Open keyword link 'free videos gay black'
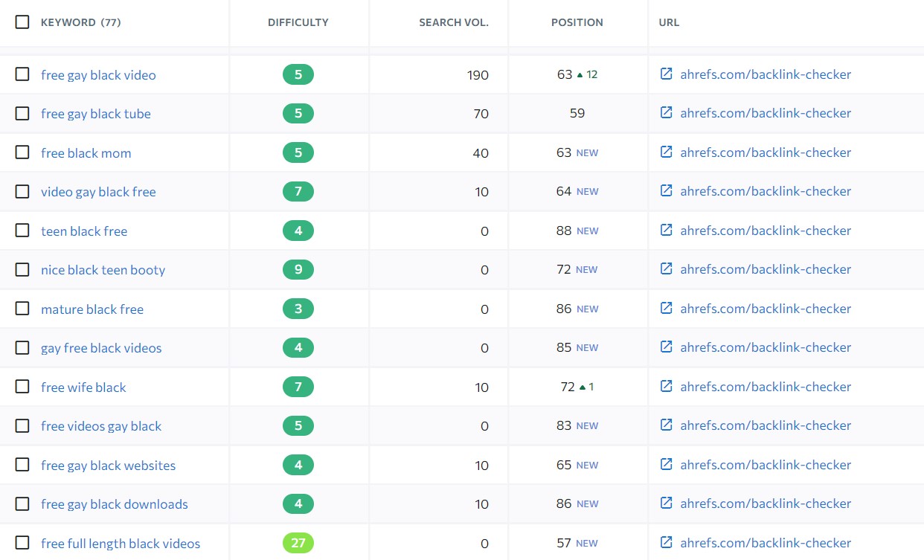 coord(101,426)
